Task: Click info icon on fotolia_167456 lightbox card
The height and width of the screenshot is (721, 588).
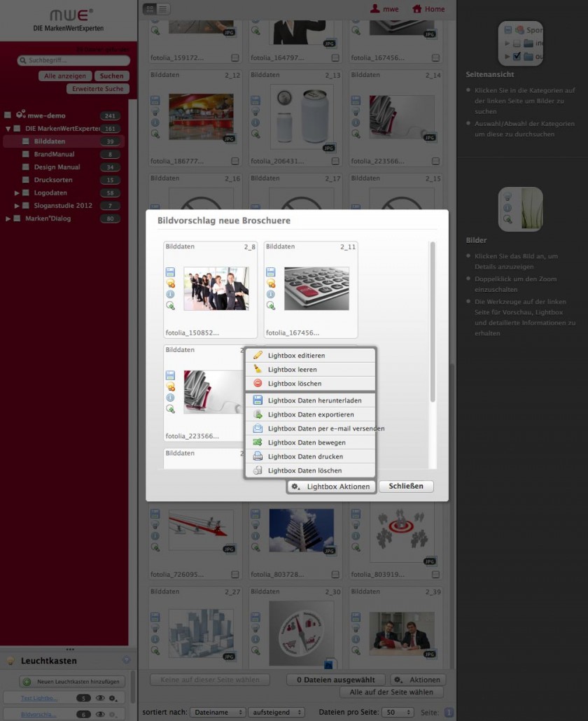Action: [271, 294]
